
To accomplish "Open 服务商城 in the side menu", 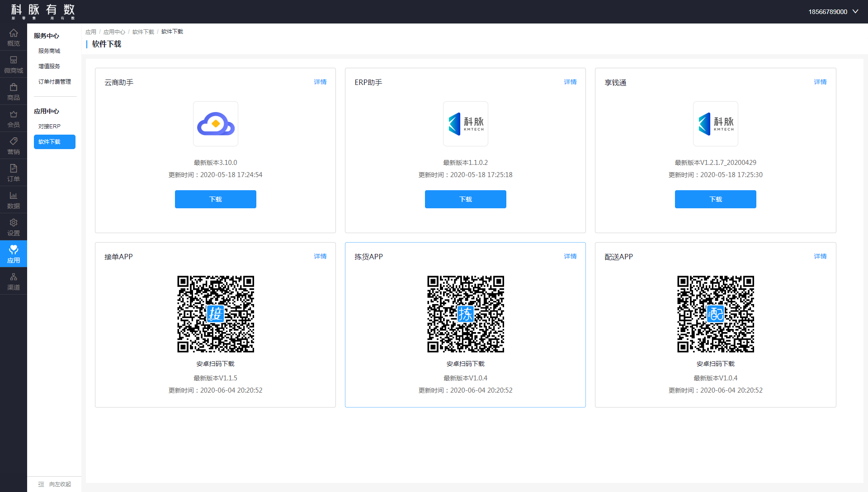I will click(x=49, y=51).
